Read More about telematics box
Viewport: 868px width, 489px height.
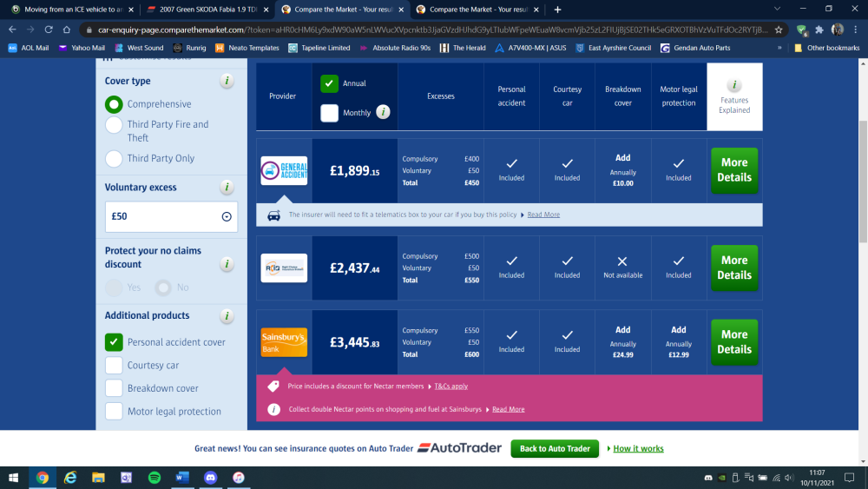click(543, 215)
